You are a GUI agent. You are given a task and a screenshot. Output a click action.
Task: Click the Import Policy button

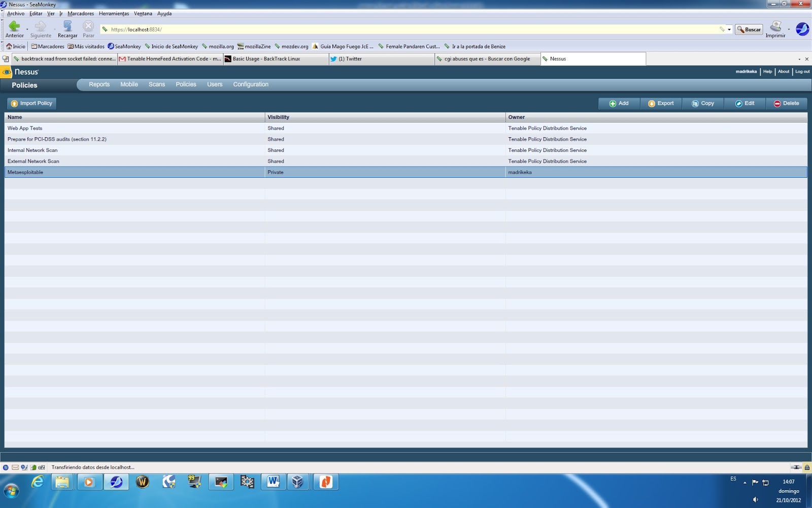tap(32, 104)
